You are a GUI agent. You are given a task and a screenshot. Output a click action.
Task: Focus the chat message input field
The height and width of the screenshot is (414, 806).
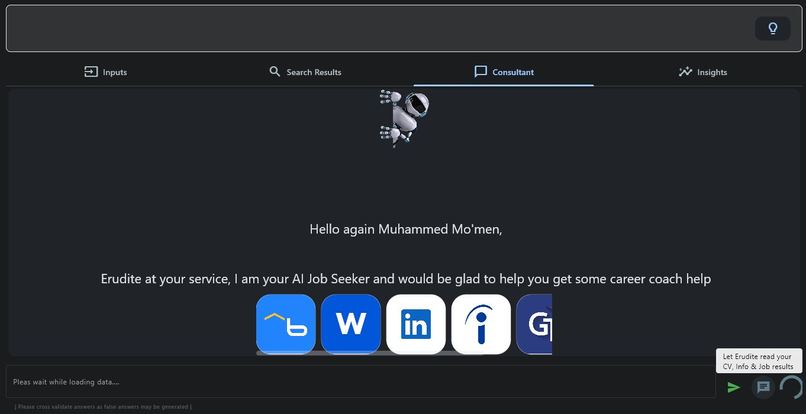(x=360, y=382)
